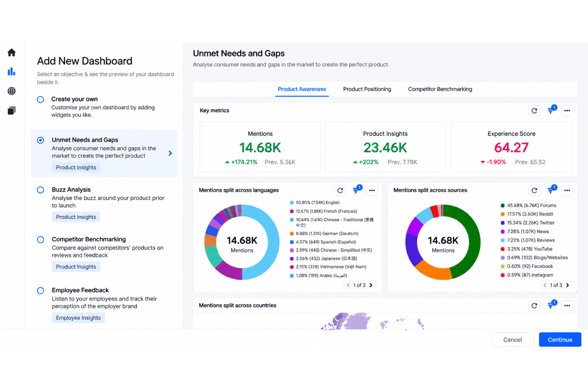Image resolution: width=588 pixels, height=392 pixels.
Task: Click the Experience Score 64.27 card
Action: coord(512,147)
